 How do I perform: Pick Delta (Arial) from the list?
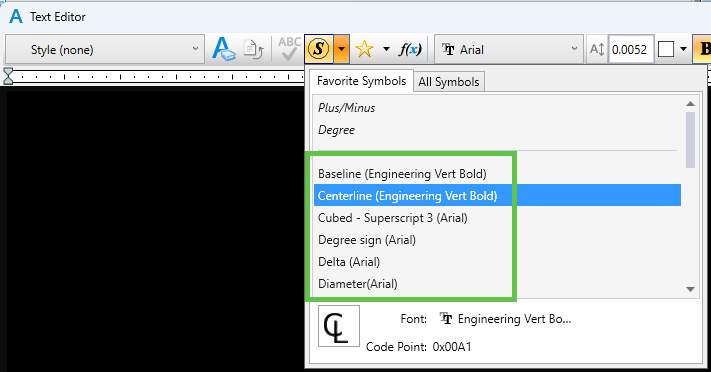click(x=349, y=262)
